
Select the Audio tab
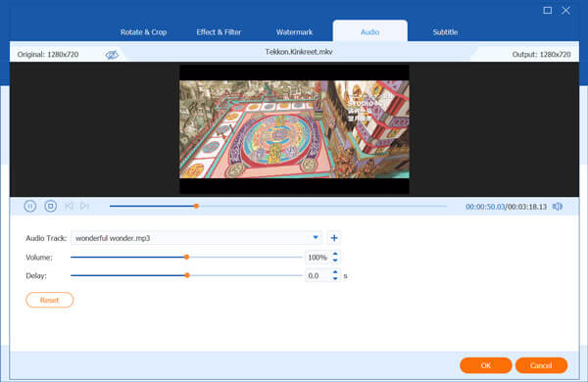coord(370,32)
